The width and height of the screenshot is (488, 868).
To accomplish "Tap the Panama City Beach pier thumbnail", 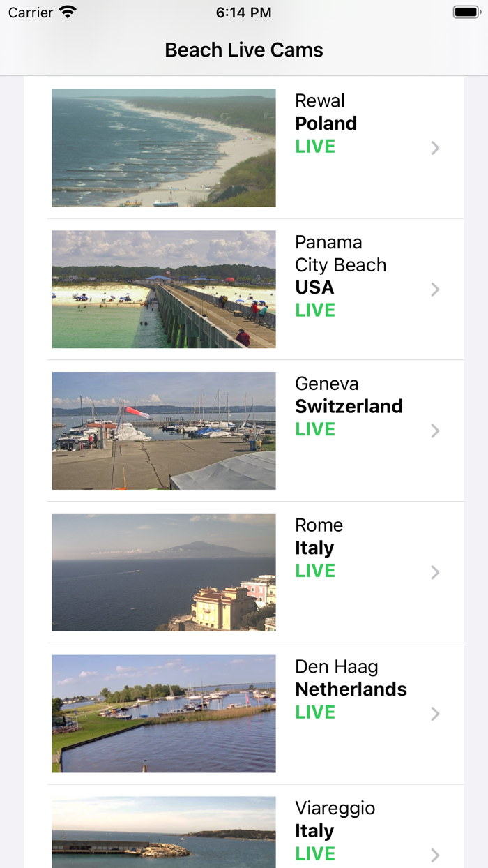I will point(163,289).
